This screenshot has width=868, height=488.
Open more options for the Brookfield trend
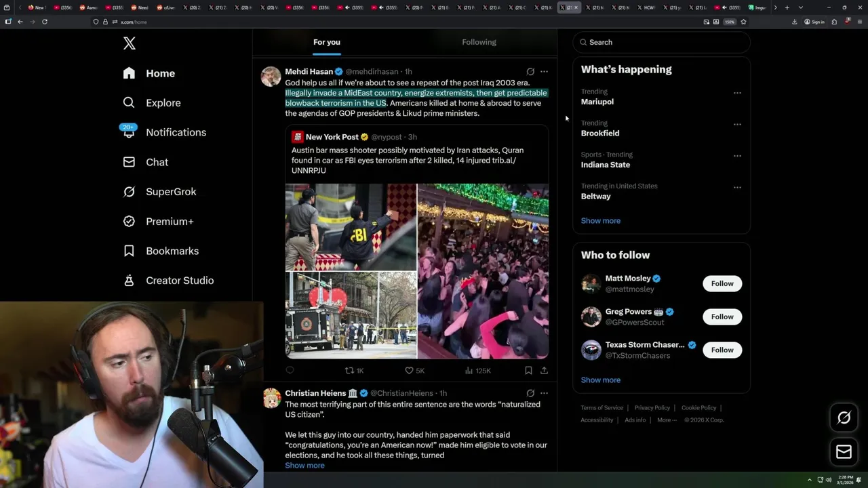737,124
